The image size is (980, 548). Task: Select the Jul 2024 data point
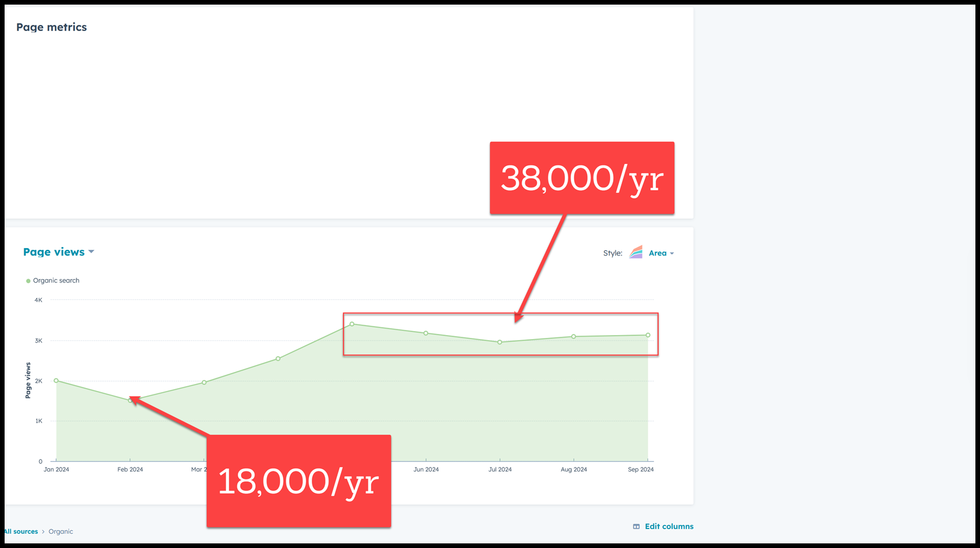[x=500, y=342]
